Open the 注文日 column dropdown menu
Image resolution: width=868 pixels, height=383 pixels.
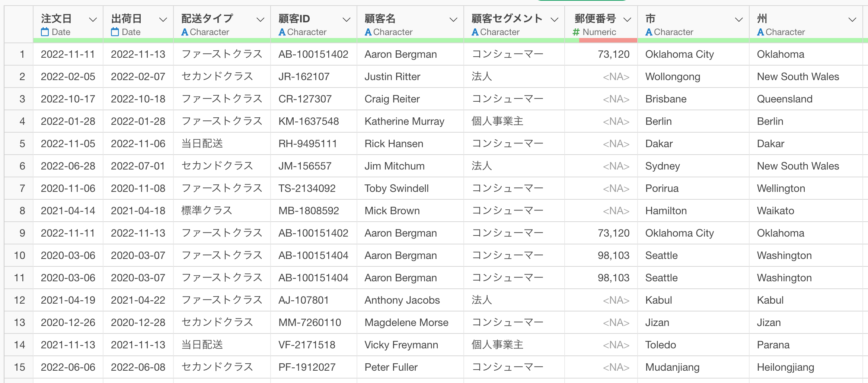click(93, 19)
